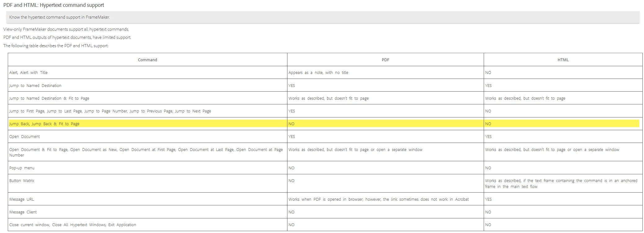This screenshot has width=644, height=233.
Task: Click the highlighted 'Jump Back, Jump Back & Fit to Page' cell
Action: pos(148,124)
